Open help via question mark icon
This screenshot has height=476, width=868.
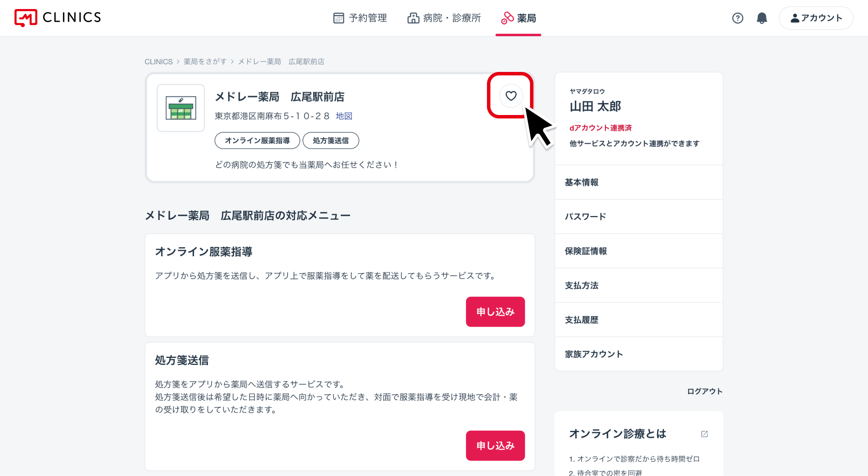click(x=738, y=18)
